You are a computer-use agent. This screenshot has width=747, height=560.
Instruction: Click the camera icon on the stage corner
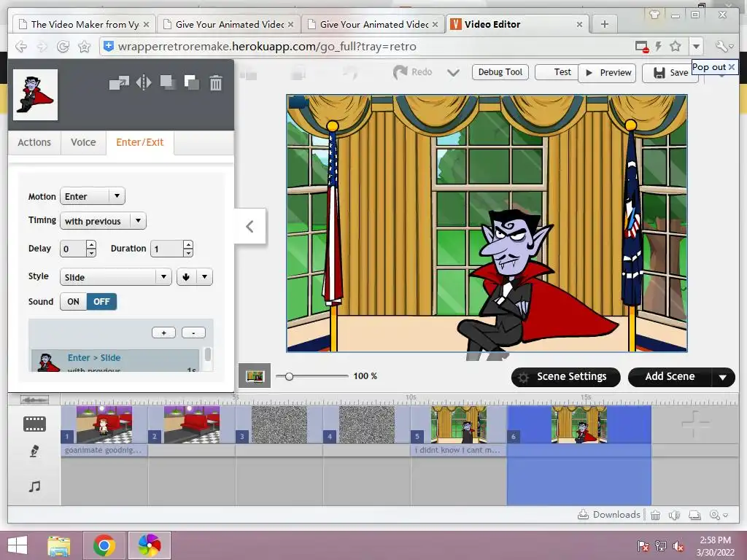pos(298,102)
